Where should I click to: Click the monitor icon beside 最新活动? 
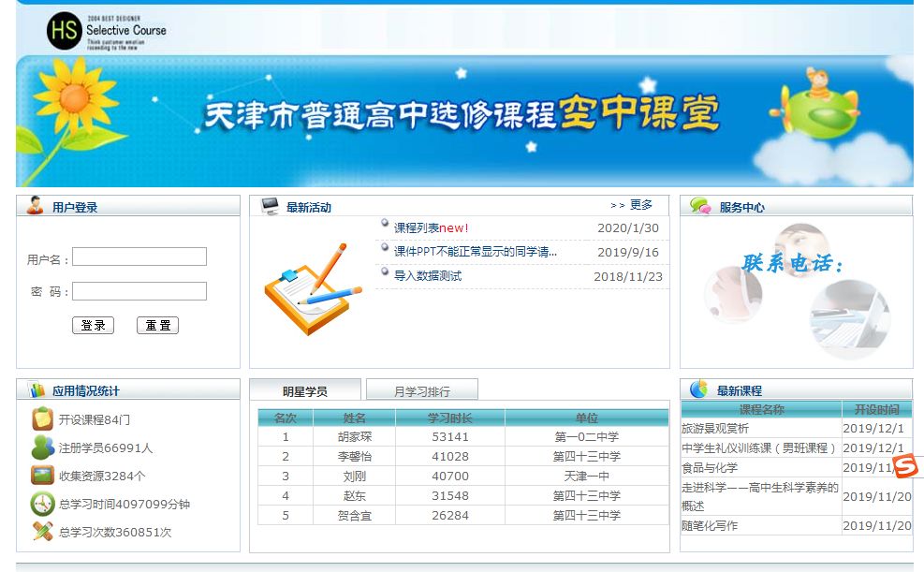click(x=270, y=206)
